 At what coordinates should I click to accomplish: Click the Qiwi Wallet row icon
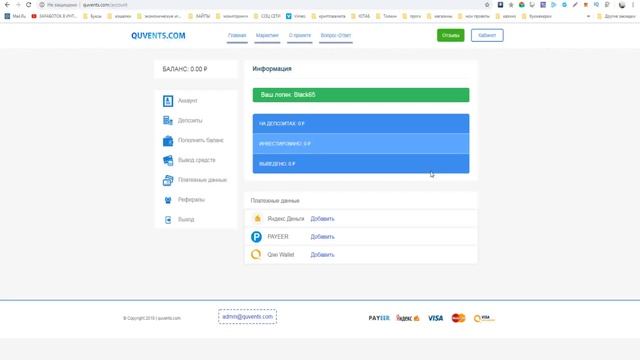pos(256,255)
